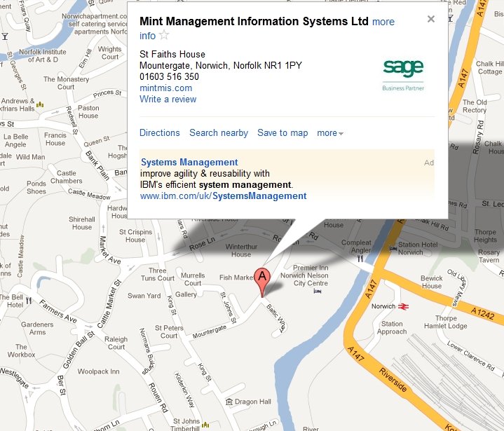Image resolution: width=504 pixels, height=431 pixels.
Task: Click the Murrells Court label
Action: 193,280
